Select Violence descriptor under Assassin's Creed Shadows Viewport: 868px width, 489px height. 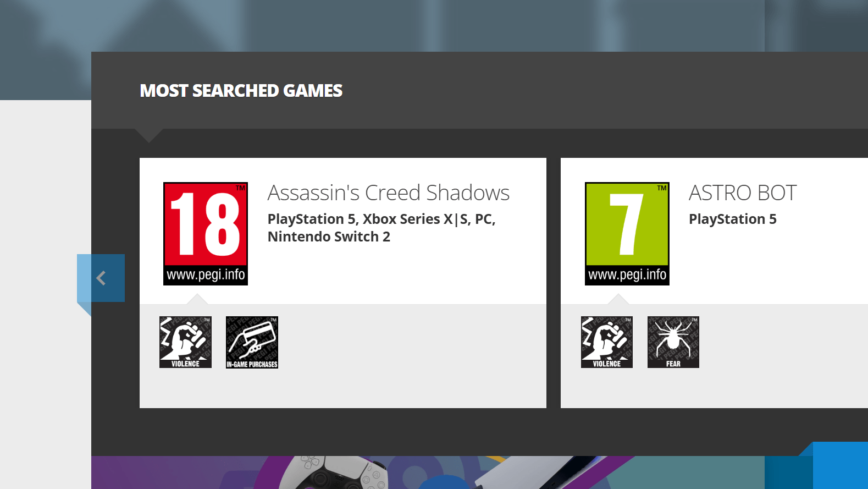(185, 342)
